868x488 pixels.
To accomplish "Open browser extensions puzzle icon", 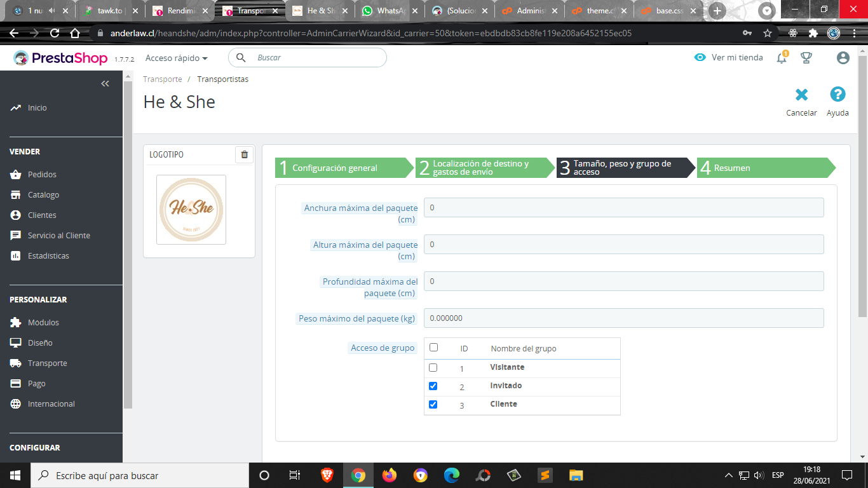I will tap(813, 33).
